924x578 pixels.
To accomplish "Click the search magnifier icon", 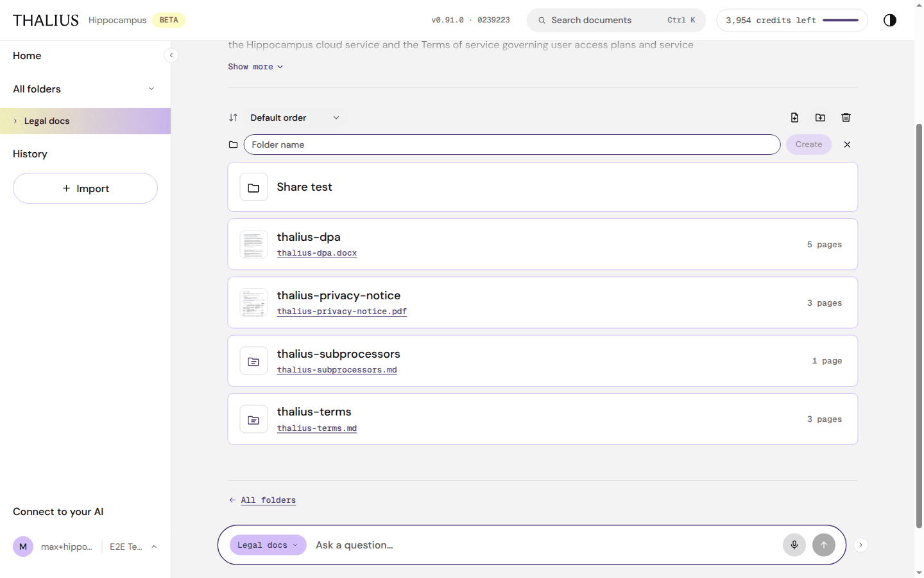I will tap(542, 21).
